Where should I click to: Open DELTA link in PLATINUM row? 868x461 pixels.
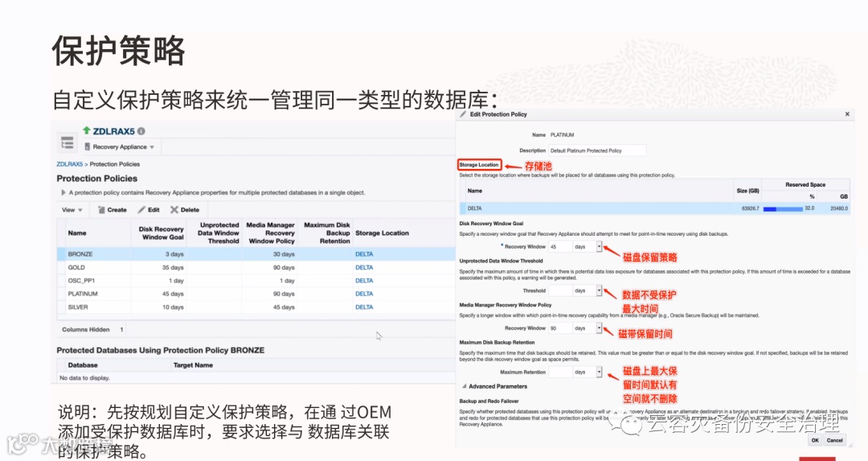tap(364, 294)
